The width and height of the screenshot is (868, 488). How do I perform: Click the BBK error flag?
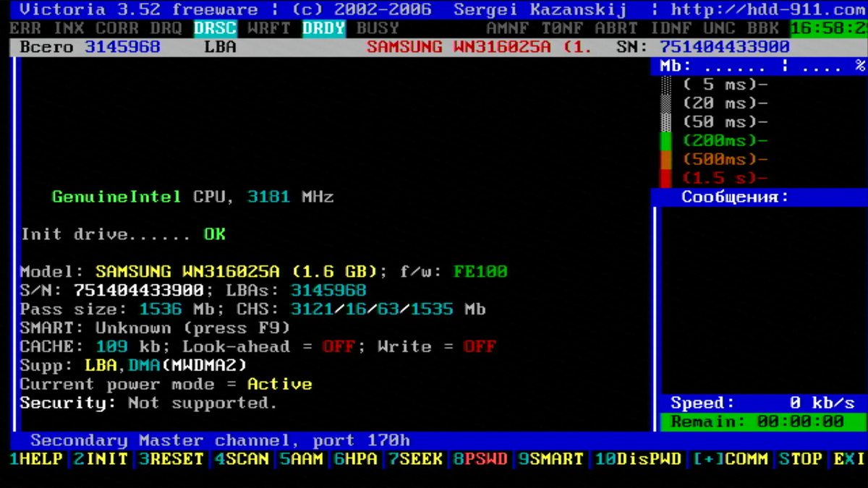[x=764, y=29]
